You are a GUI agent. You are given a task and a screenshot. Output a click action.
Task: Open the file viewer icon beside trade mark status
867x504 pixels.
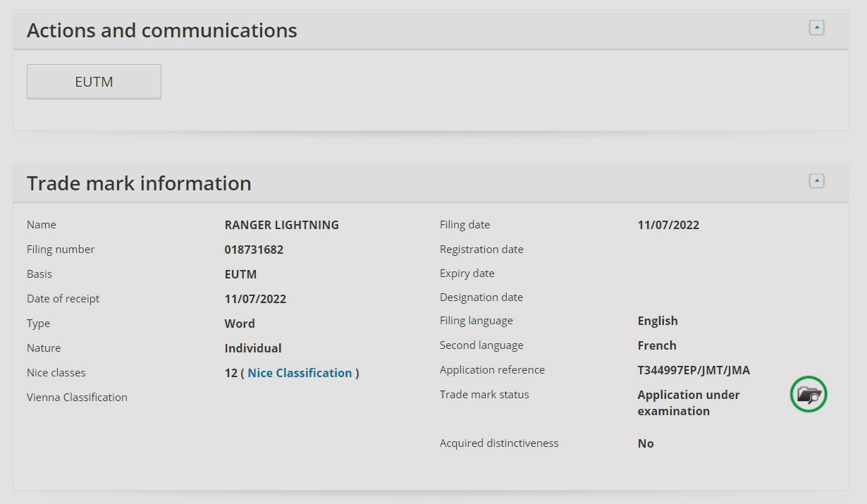tap(808, 395)
